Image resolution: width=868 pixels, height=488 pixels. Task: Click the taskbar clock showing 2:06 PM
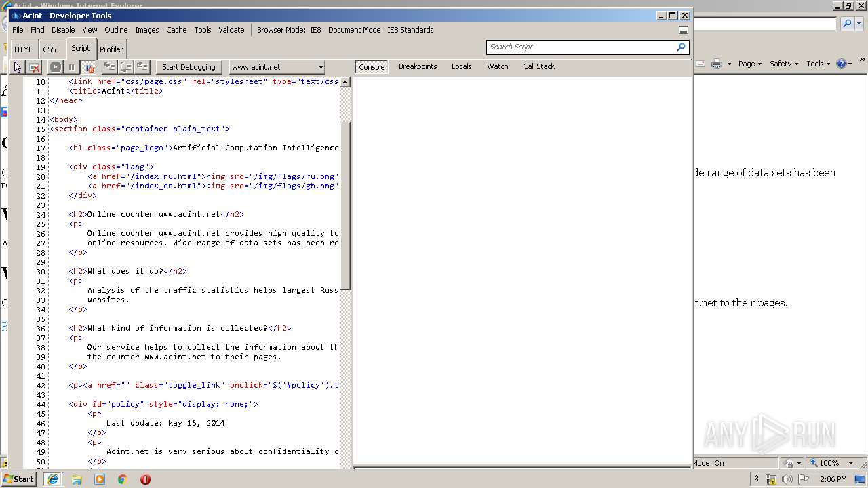833,479
